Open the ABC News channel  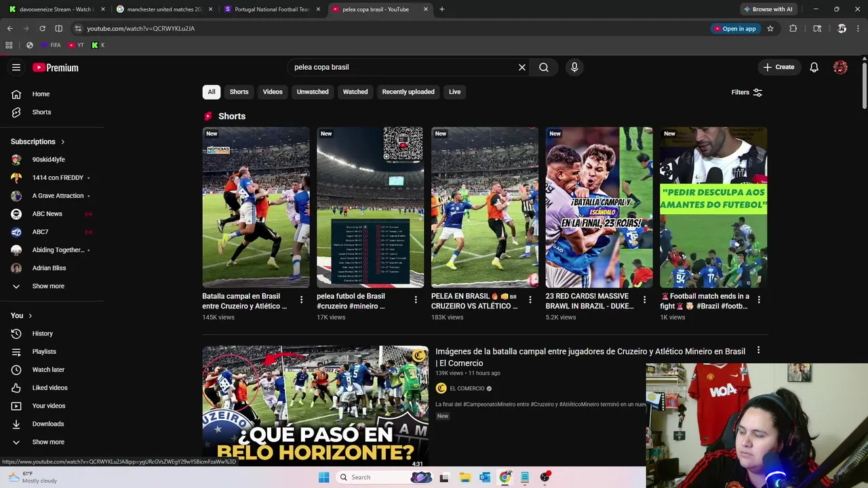tap(47, 213)
